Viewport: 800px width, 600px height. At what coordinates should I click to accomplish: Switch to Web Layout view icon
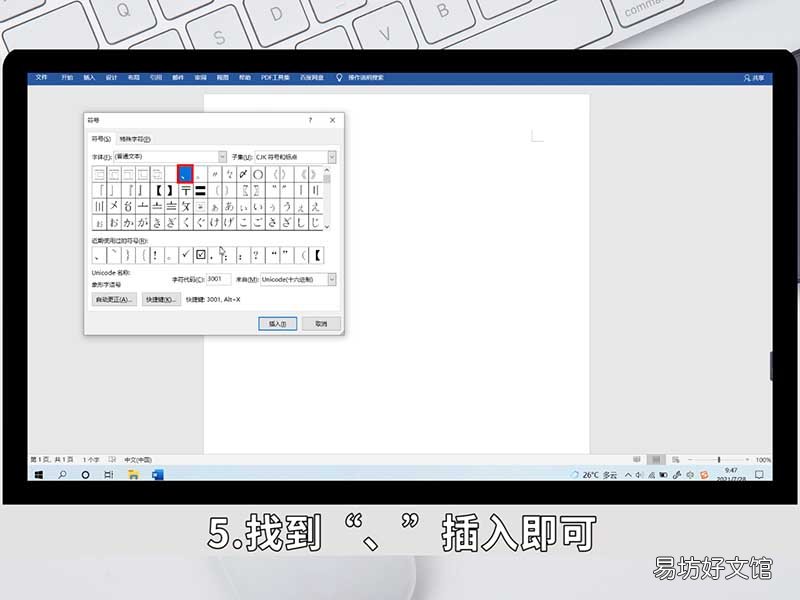[x=676, y=460]
